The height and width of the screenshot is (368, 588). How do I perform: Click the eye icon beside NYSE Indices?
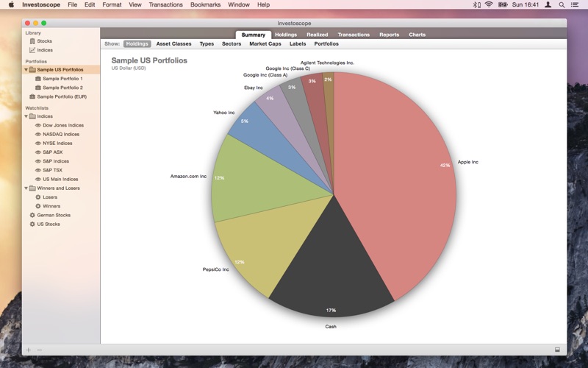(38, 143)
